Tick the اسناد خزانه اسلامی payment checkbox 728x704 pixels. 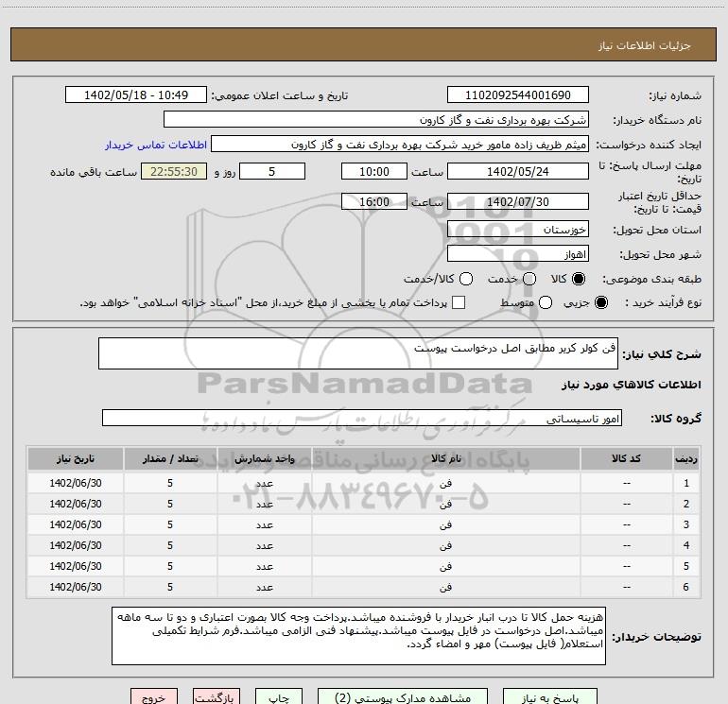tap(459, 302)
